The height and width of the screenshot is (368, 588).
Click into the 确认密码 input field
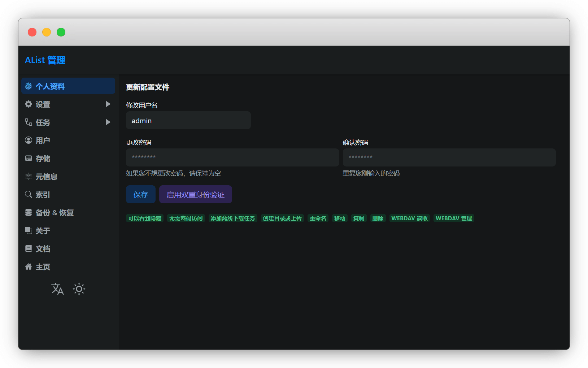tap(449, 157)
